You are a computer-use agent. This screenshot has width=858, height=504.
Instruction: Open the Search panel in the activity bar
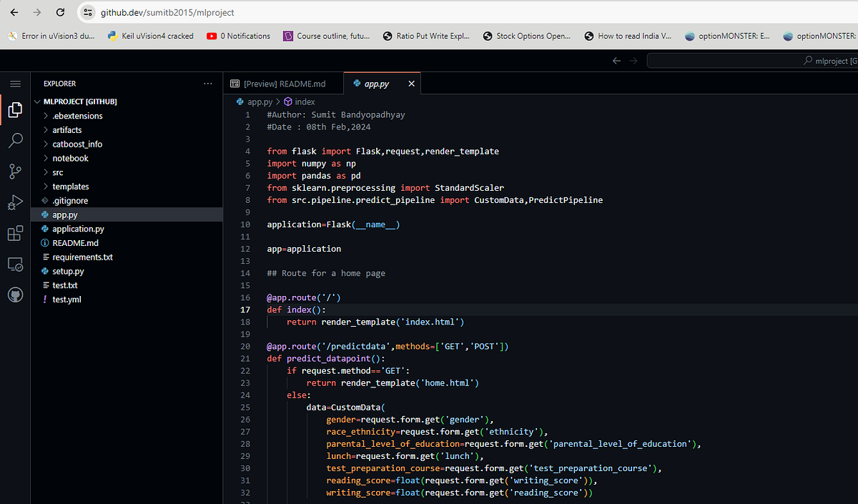15,140
